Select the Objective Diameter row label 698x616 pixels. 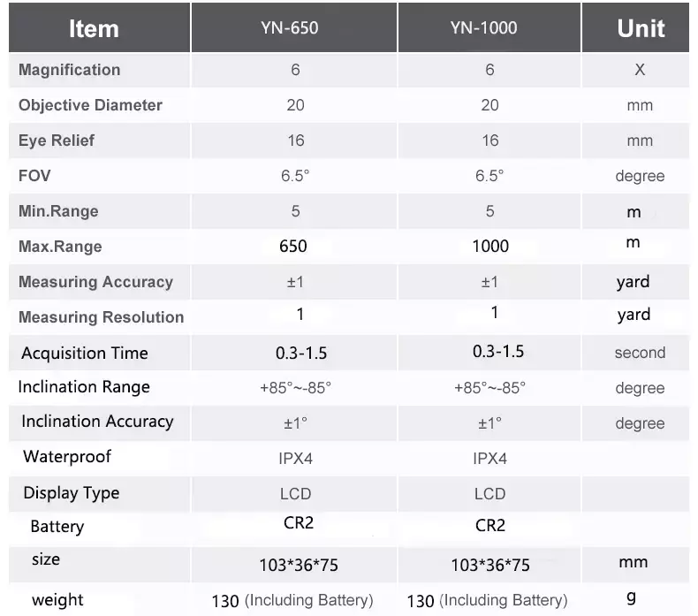[90, 105]
